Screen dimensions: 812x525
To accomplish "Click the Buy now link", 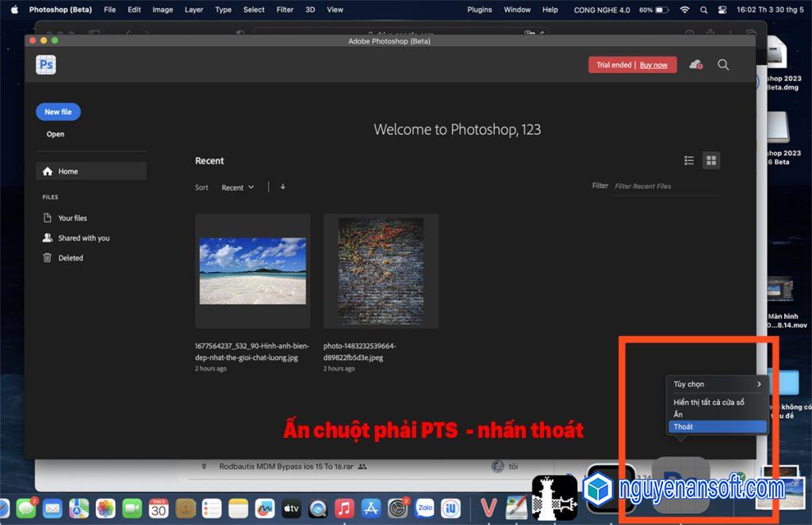I will point(653,65).
